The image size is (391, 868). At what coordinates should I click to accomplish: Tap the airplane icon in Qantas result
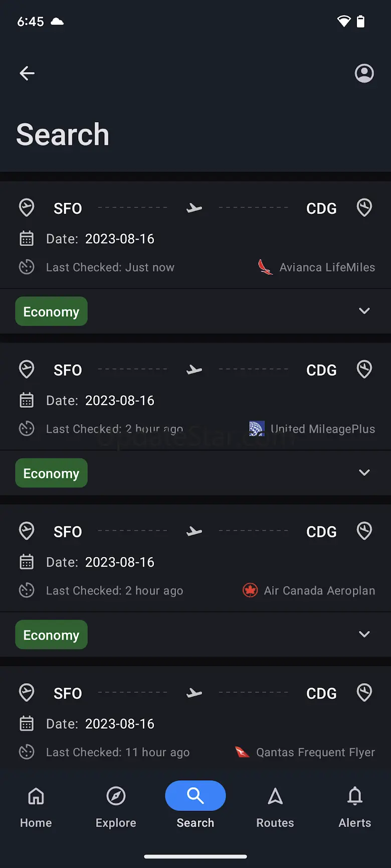[194, 693]
